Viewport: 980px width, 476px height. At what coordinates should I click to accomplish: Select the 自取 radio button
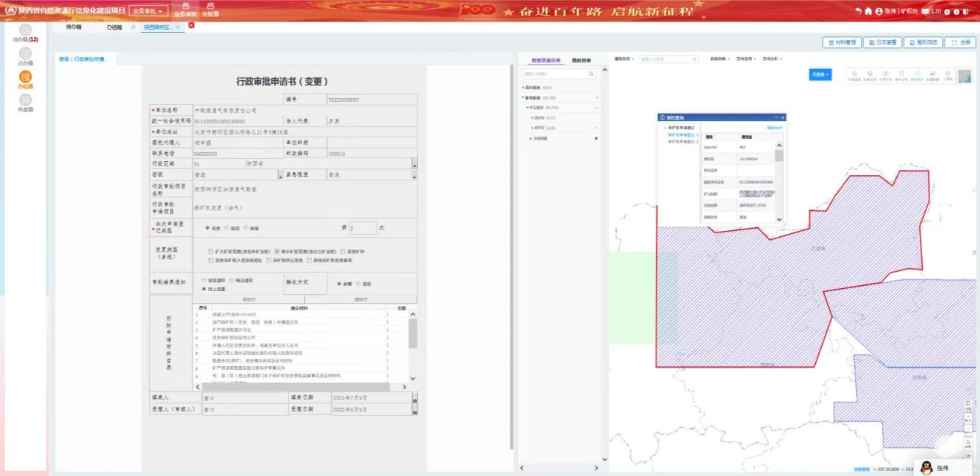359,284
